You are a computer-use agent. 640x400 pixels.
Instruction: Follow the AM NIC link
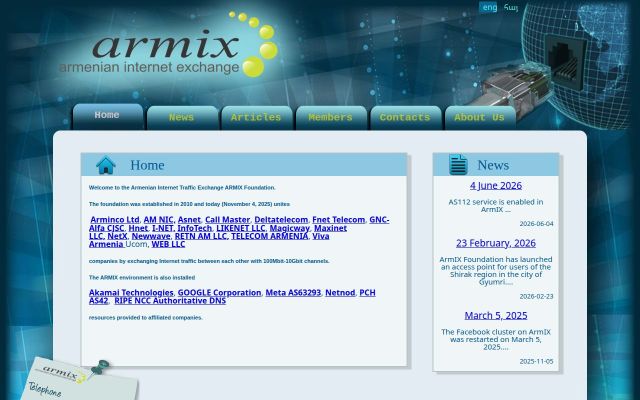click(x=158, y=220)
